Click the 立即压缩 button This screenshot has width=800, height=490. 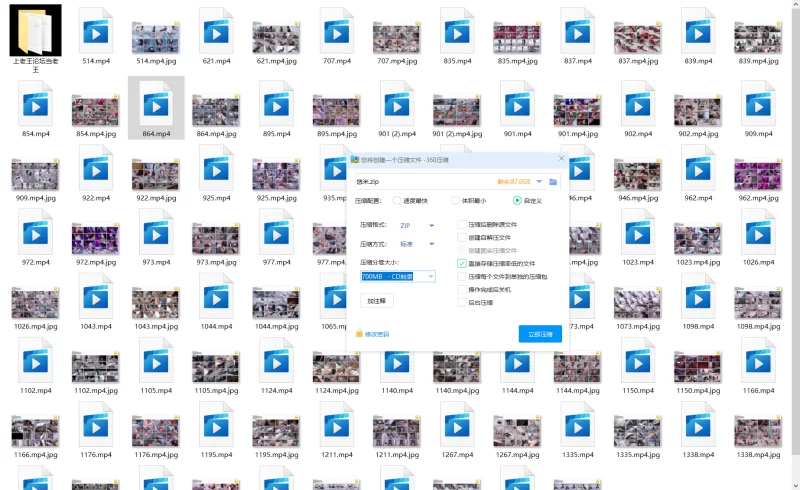click(540, 334)
